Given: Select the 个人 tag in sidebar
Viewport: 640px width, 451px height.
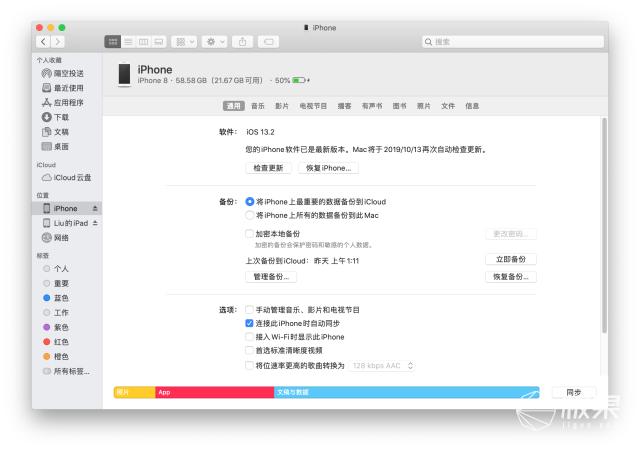Looking at the screenshot, I should pos(56,269).
